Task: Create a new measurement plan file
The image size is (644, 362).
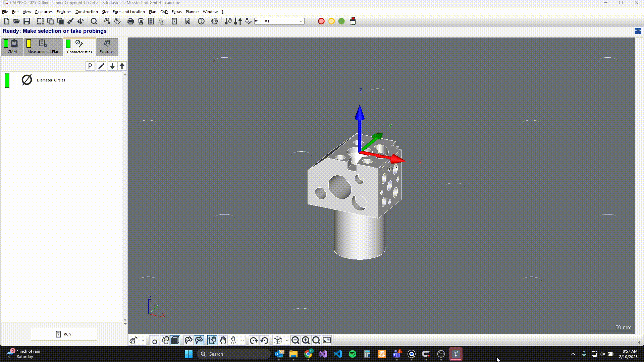Action: coord(6,21)
